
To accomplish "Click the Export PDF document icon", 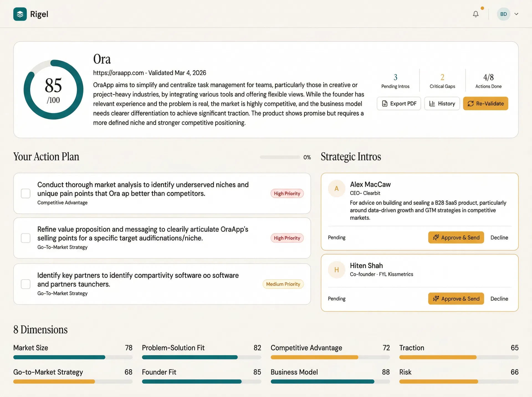I will tap(385, 104).
